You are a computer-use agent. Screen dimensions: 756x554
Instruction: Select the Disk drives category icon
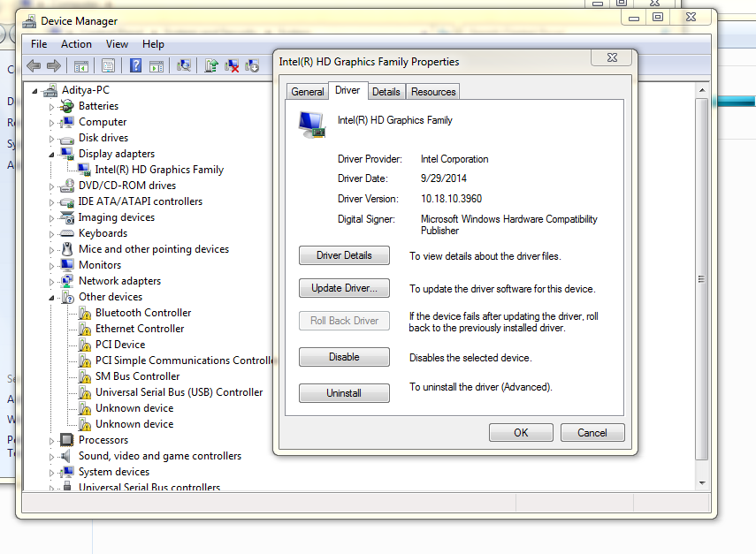pyautogui.click(x=67, y=139)
